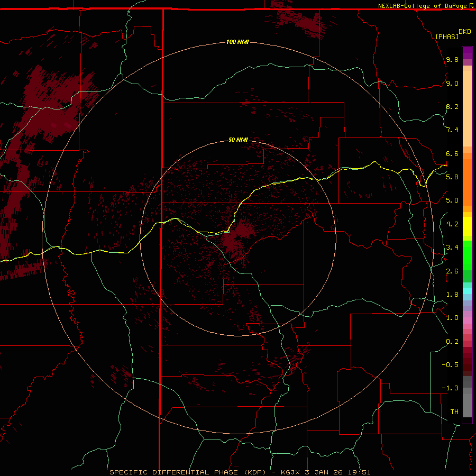The width and height of the screenshot is (476, 476).
Task: Click the 7.4 scale value
Action: (452, 130)
